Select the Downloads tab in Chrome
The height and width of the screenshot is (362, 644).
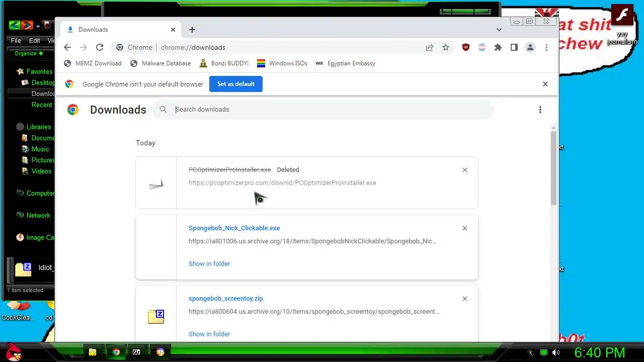point(121,30)
